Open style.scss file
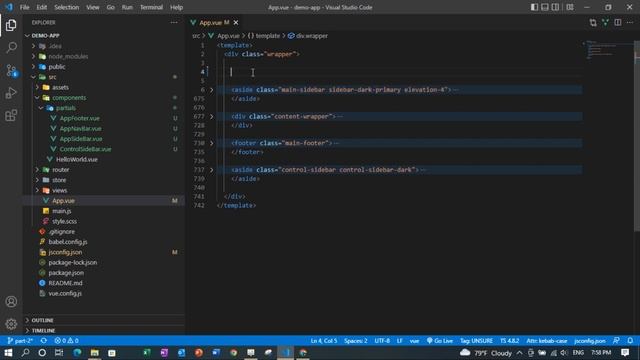 (x=64, y=221)
